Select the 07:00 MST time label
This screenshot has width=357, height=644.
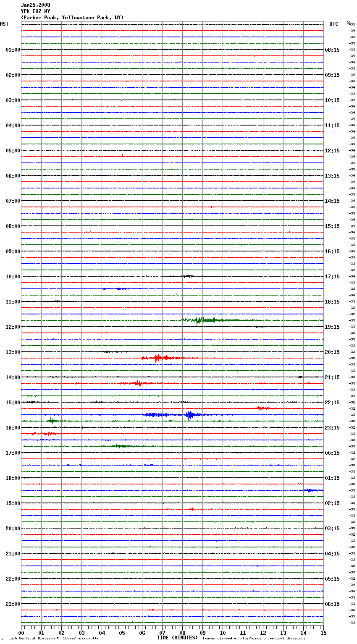[13, 201]
